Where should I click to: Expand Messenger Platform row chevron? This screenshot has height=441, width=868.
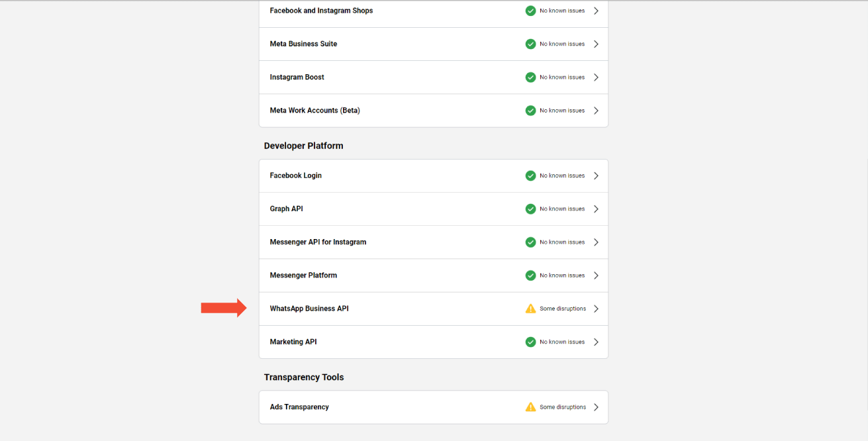[x=596, y=275]
